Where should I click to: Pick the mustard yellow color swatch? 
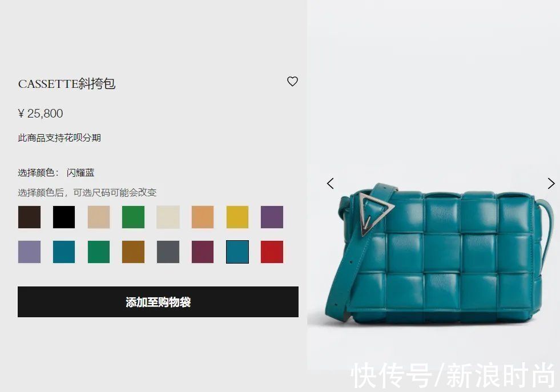tap(237, 217)
